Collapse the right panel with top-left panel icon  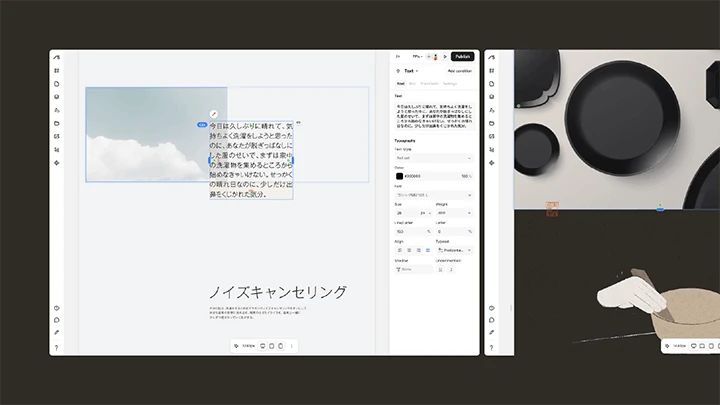tap(398, 56)
